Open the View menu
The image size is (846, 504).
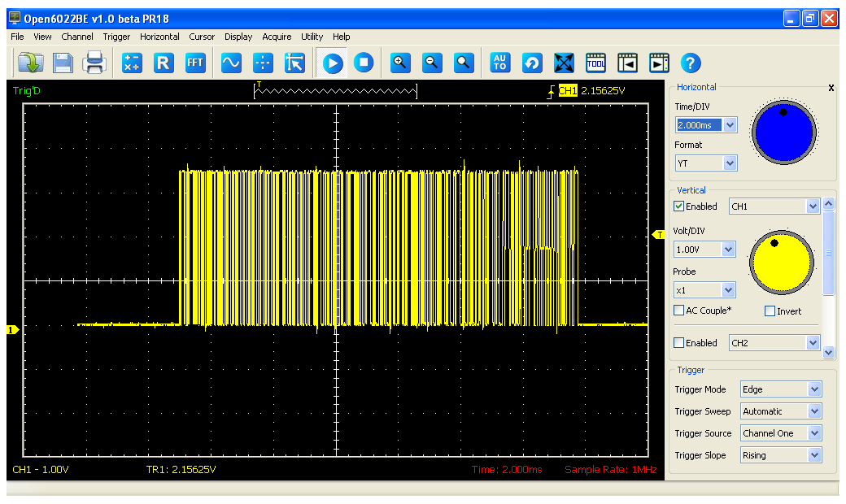[x=42, y=37]
